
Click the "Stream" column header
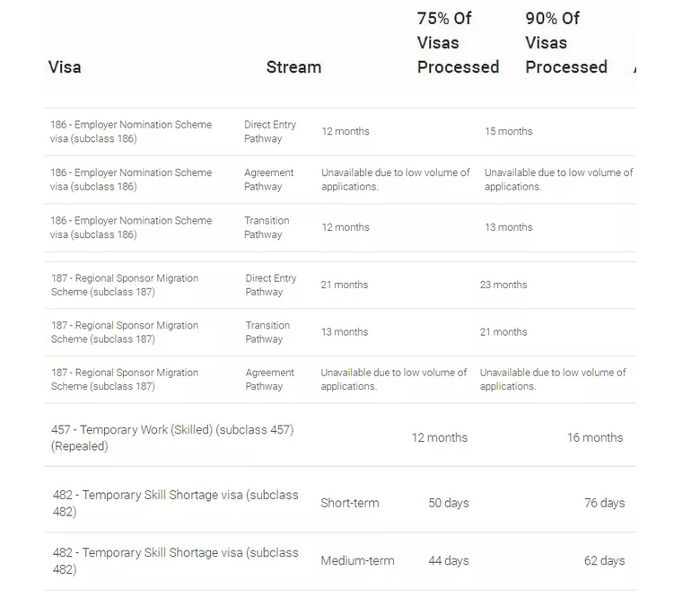pyautogui.click(x=293, y=67)
